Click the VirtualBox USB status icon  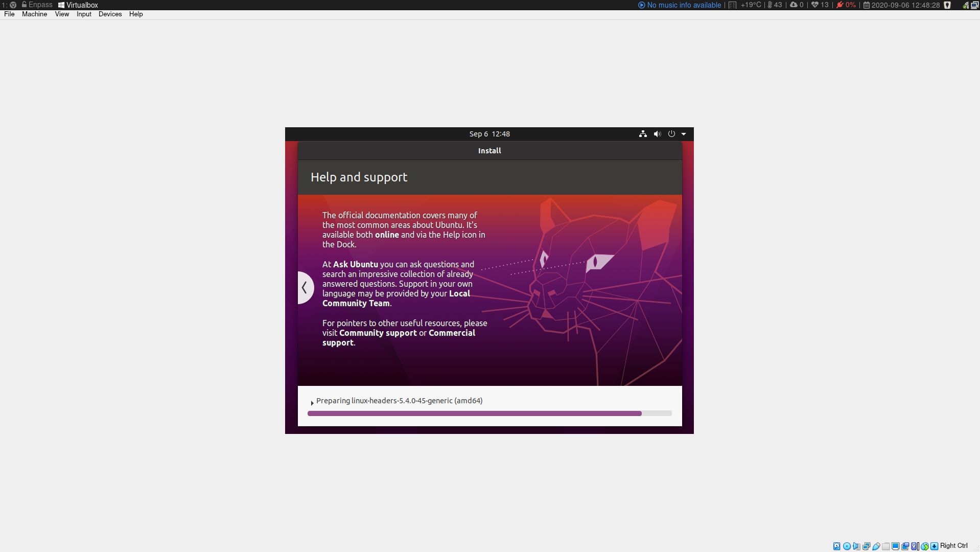876,546
